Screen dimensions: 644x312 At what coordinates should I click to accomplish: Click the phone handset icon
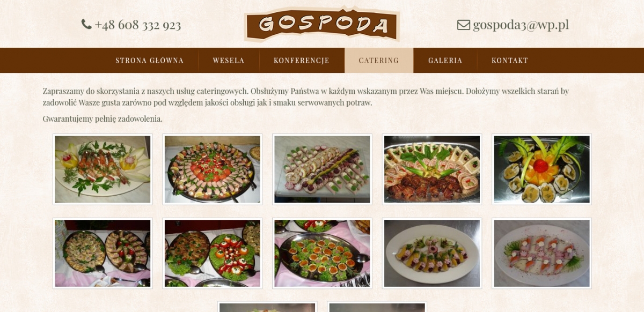point(86,24)
